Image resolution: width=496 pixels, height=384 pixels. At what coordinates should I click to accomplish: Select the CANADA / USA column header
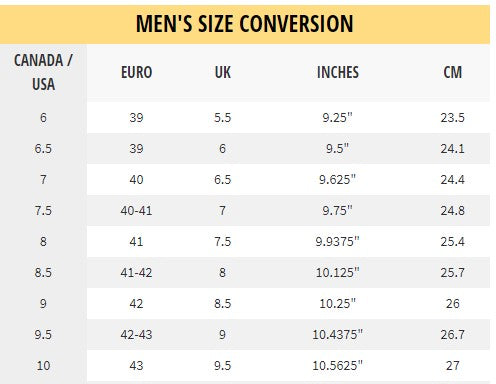(x=43, y=72)
